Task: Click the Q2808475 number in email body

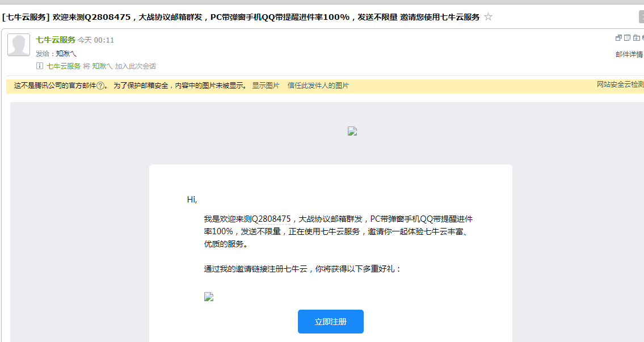Action: click(x=271, y=219)
